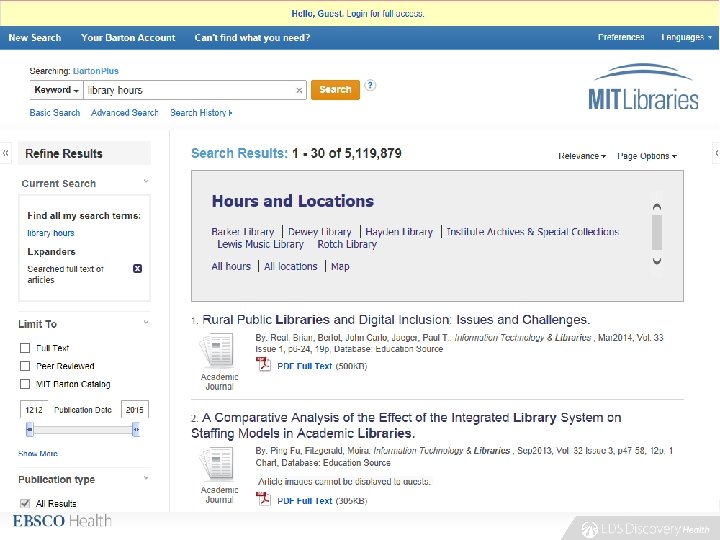Open the search help question mark icon
The width and height of the screenshot is (720, 540).
pos(370,85)
